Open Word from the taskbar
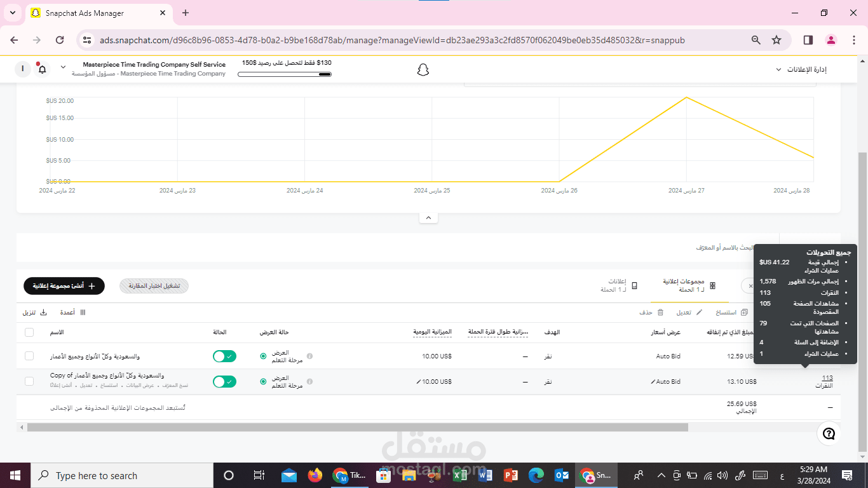The height and width of the screenshot is (488, 868). pos(484,475)
